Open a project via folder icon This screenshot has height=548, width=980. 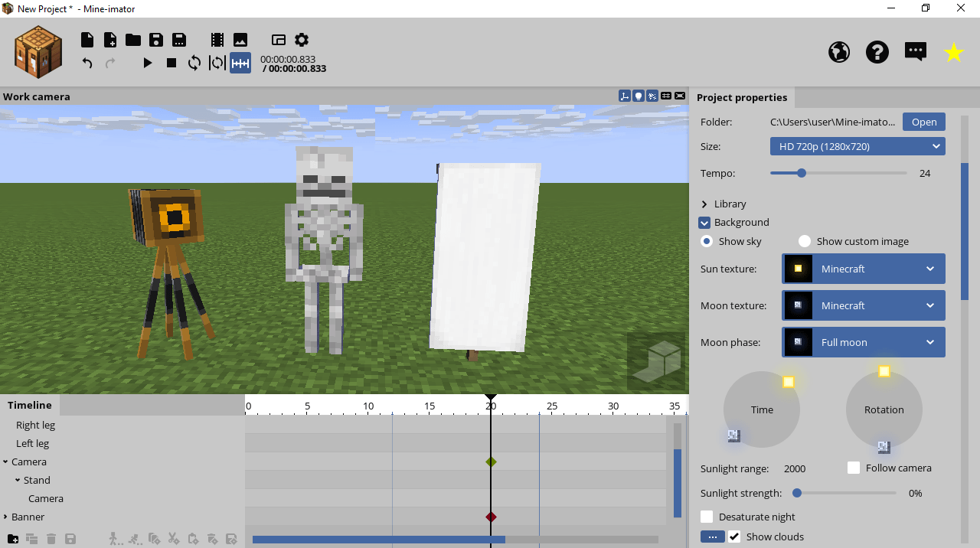(x=133, y=40)
